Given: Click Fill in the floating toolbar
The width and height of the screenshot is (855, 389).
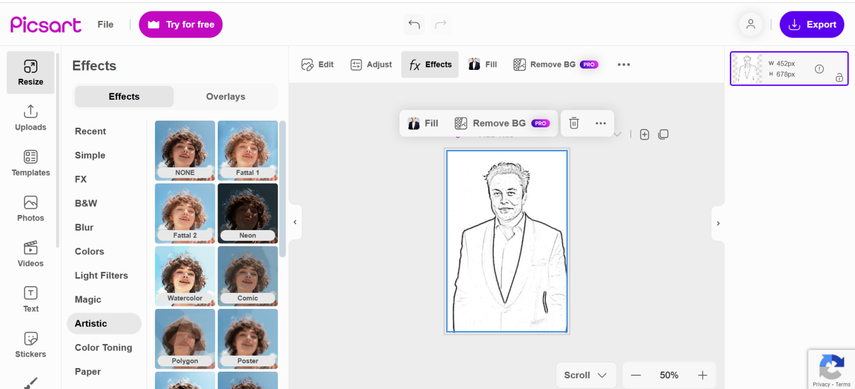Looking at the screenshot, I should pyautogui.click(x=423, y=123).
